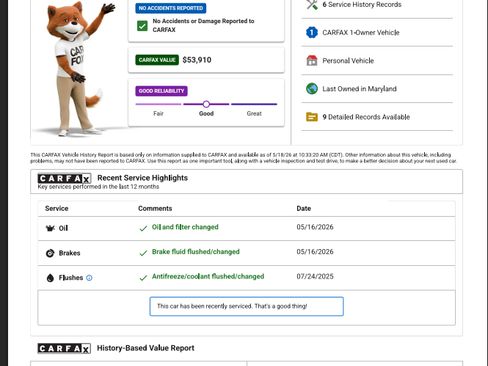The image size is (488, 366).
Task: Click the globe icon for Last Owned
Action: (x=312, y=89)
